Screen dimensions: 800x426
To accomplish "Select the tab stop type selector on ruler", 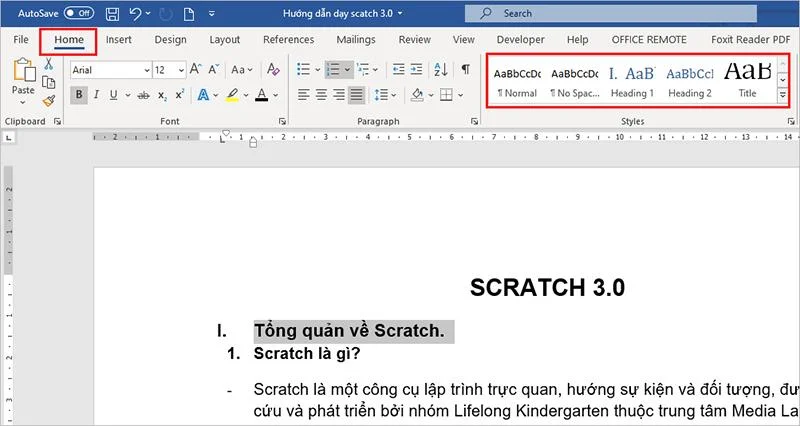I will [x=9, y=137].
